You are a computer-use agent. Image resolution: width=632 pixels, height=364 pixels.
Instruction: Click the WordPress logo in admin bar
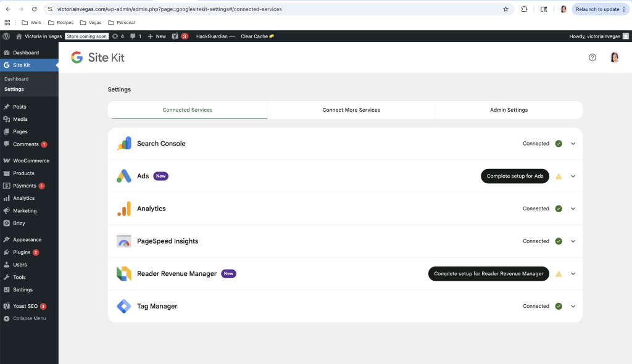[6, 36]
